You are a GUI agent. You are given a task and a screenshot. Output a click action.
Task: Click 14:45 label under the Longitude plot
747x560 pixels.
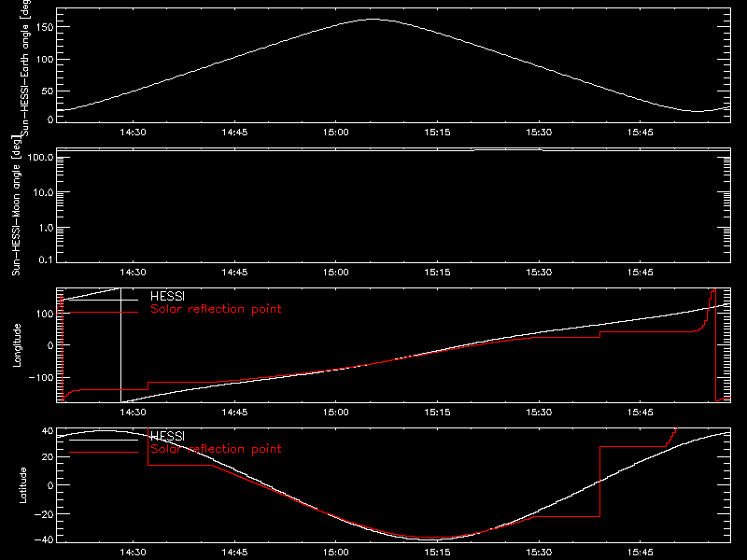pyautogui.click(x=234, y=413)
